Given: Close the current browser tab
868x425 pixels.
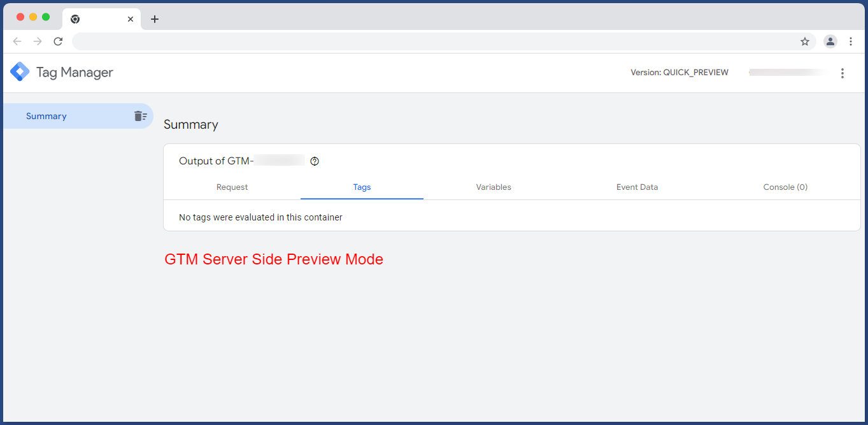Looking at the screenshot, I should pyautogui.click(x=131, y=19).
